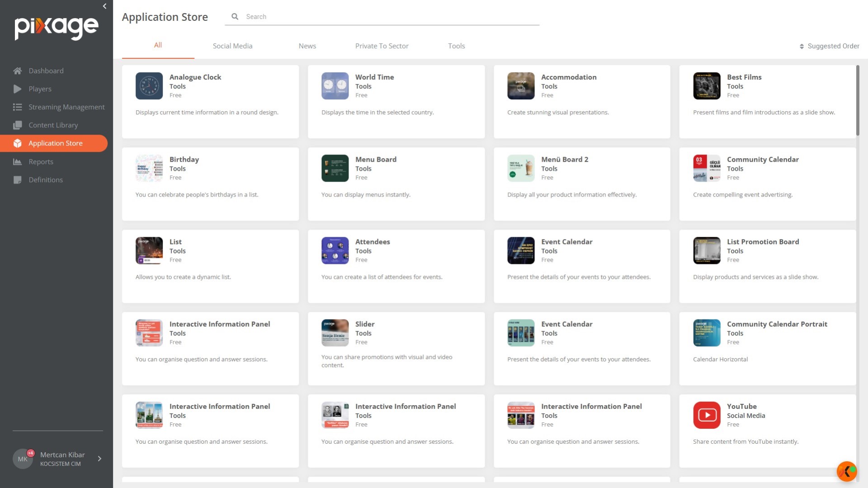Click the Players play icon
The image size is (868, 488).
click(18, 89)
